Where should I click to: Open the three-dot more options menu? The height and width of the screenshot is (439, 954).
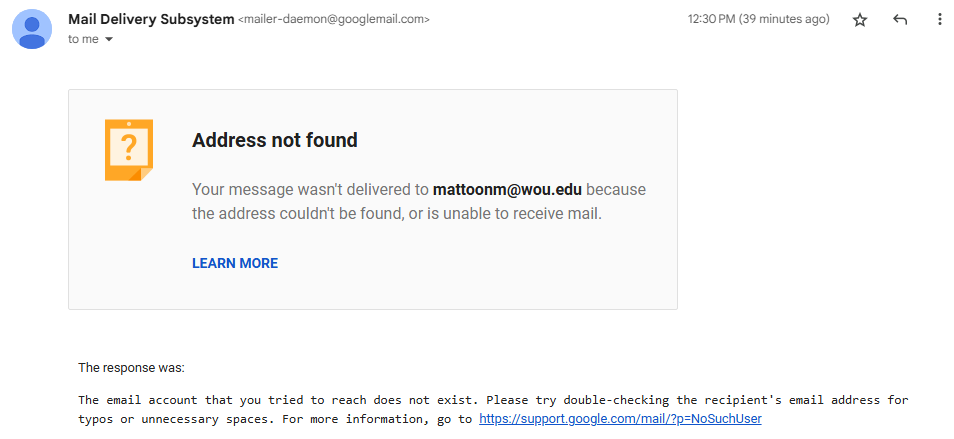click(940, 20)
